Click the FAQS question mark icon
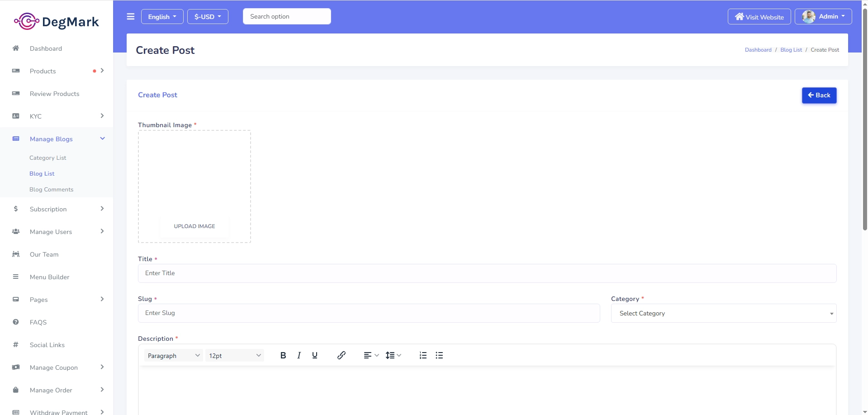 coord(16,322)
